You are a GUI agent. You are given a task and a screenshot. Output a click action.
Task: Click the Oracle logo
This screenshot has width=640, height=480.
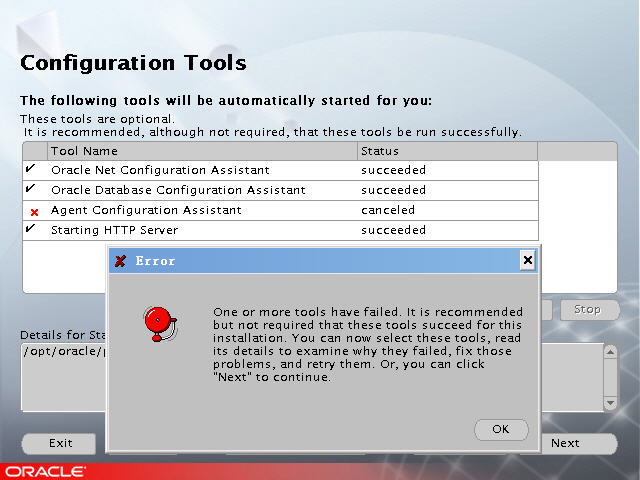[45, 472]
